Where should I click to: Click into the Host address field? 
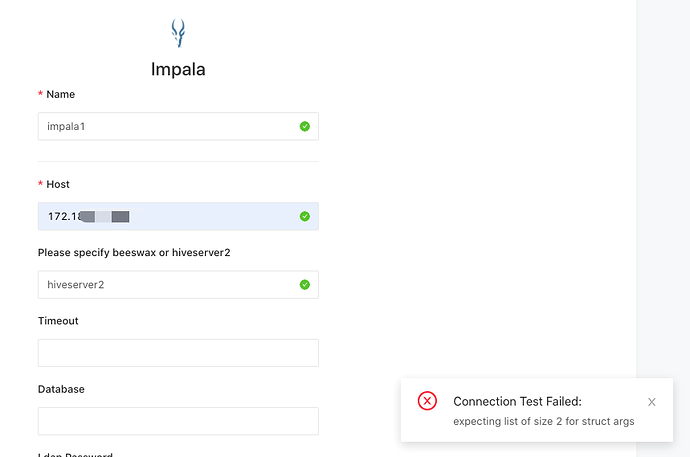point(178,216)
